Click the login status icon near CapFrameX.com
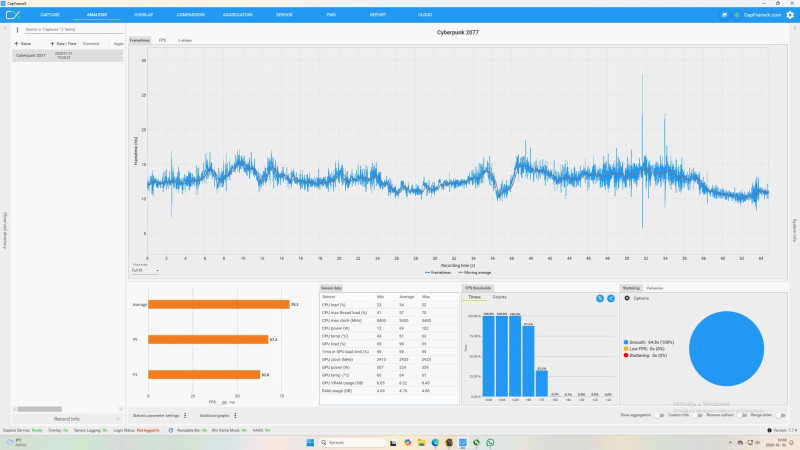Viewport: 800px width, 450px height. [x=736, y=15]
